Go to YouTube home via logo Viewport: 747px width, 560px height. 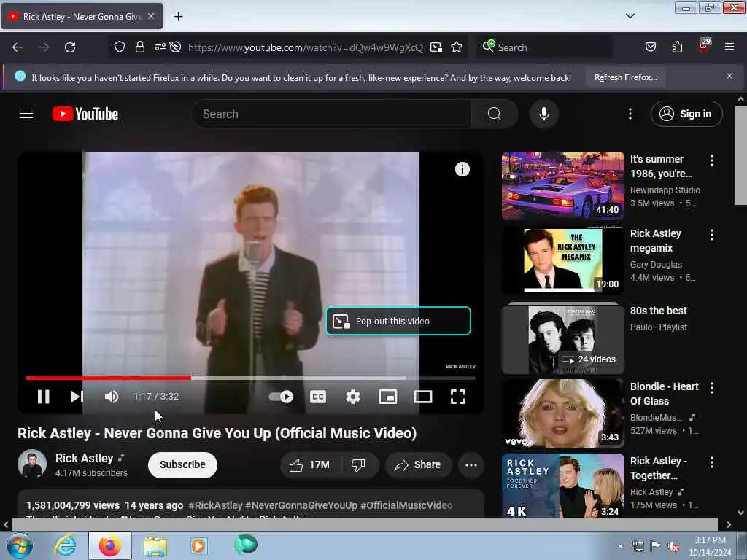[85, 114]
